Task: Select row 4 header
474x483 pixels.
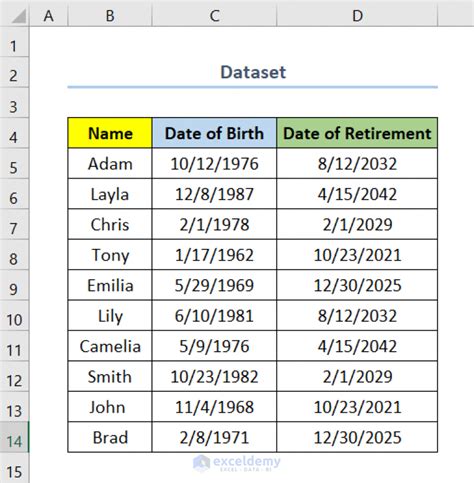Action: point(14,136)
